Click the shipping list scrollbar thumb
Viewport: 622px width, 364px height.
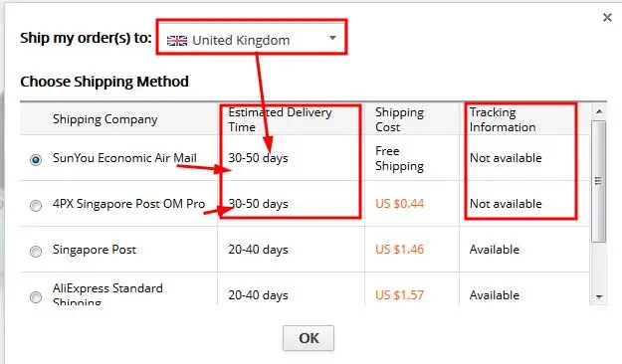[x=599, y=181]
